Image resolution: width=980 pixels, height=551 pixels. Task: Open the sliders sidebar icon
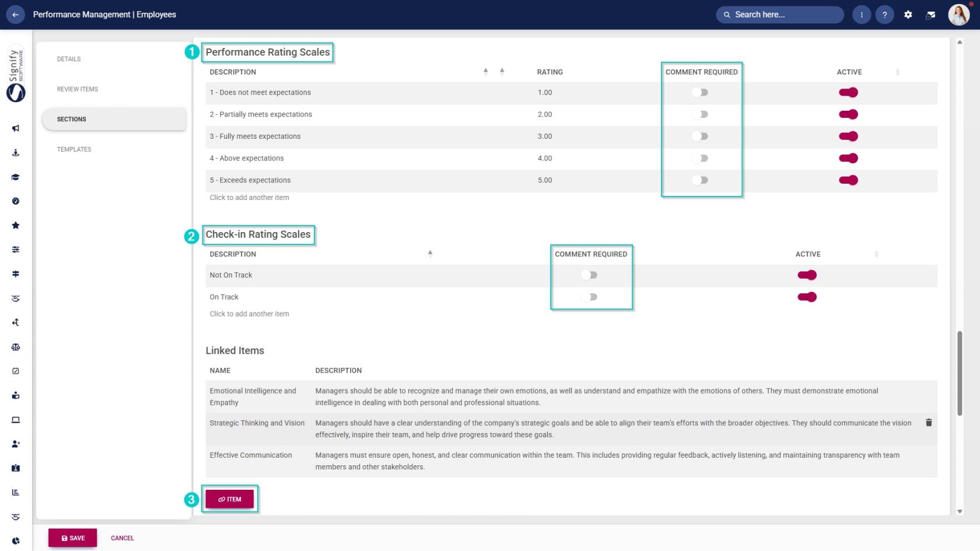pyautogui.click(x=16, y=250)
